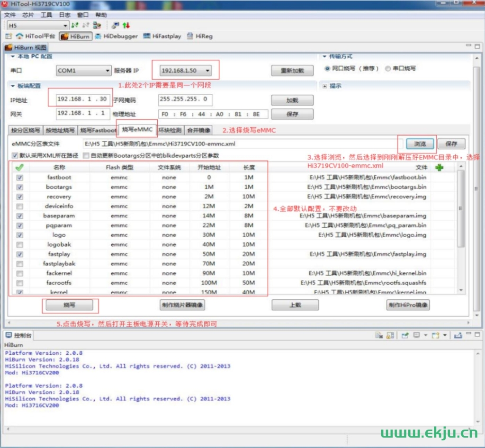Click the green plus icon in table header
The image size is (485, 448).
(x=439, y=167)
